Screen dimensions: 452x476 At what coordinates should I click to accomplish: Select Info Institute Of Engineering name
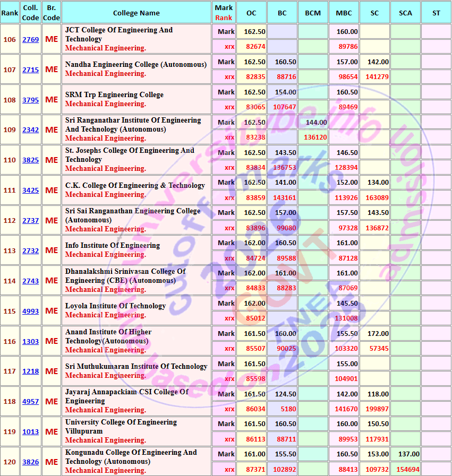(x=113, y=245)
